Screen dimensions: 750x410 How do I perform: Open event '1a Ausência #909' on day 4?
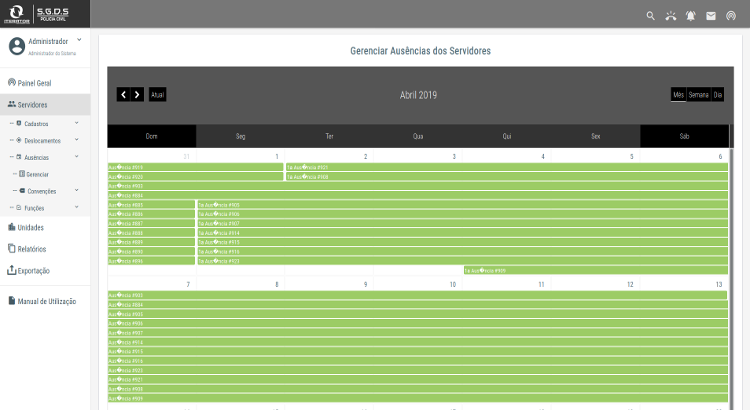(596, 270)
